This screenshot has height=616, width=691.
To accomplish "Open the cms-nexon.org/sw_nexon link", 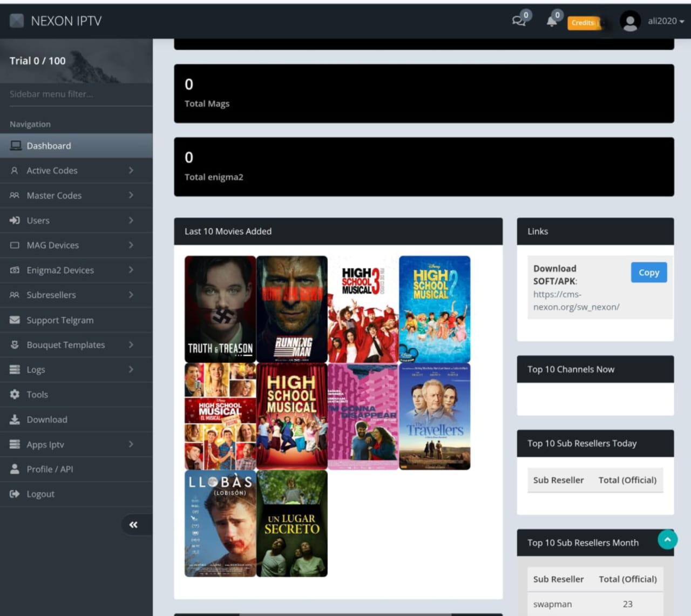I will pyautogui.click(x=576, y=301).
